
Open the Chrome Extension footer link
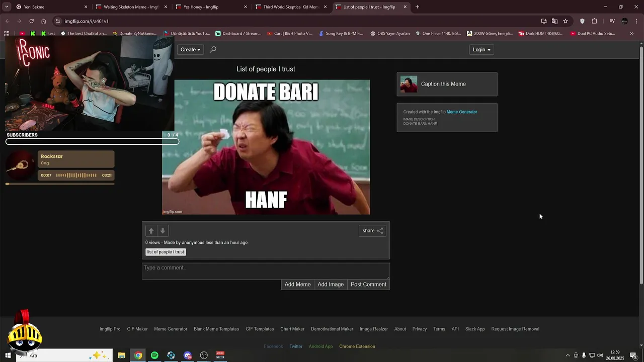pyautogui.click(x=357, y=346)
